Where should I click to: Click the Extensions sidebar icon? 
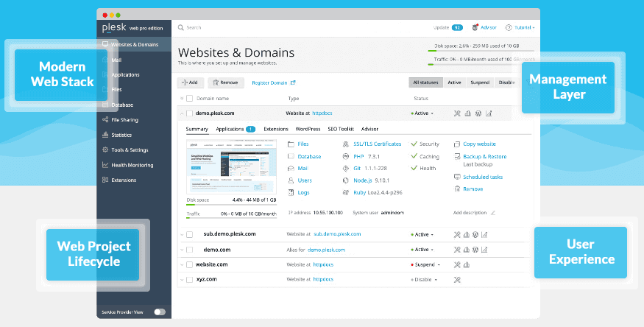click(x=105, y=180)
